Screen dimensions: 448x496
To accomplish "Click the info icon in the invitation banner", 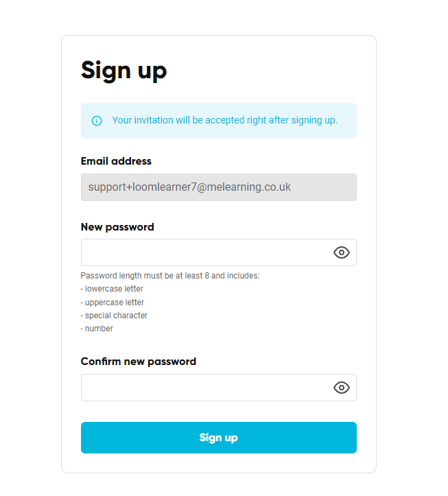I will [x=97, y=121].
